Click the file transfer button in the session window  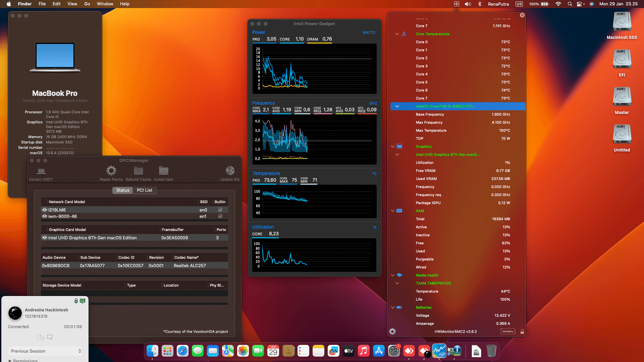40,337
